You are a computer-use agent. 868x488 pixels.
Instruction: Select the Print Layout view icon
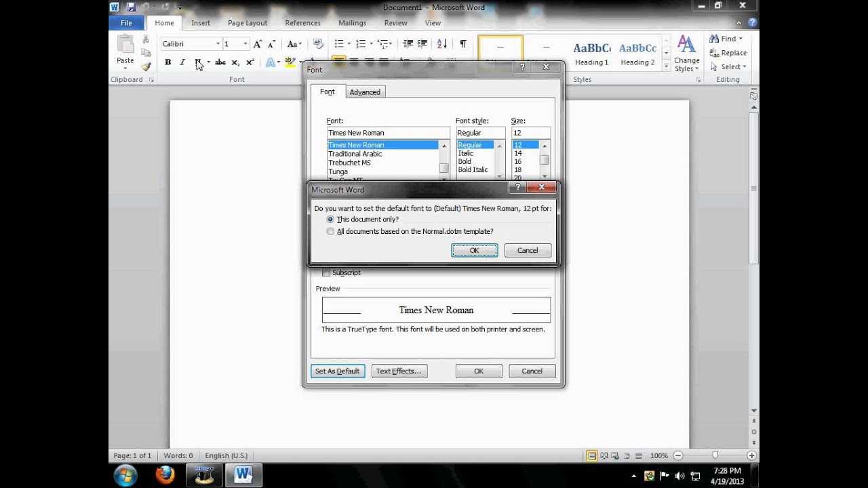[x=592, y=455]
